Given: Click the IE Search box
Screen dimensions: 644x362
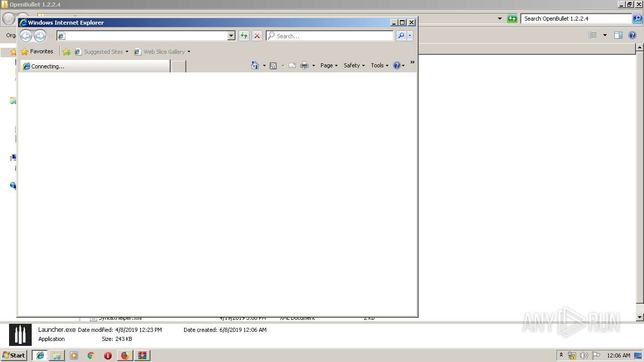Looking at the screenshot, I should pyautogui.click(x=330, y=36).
